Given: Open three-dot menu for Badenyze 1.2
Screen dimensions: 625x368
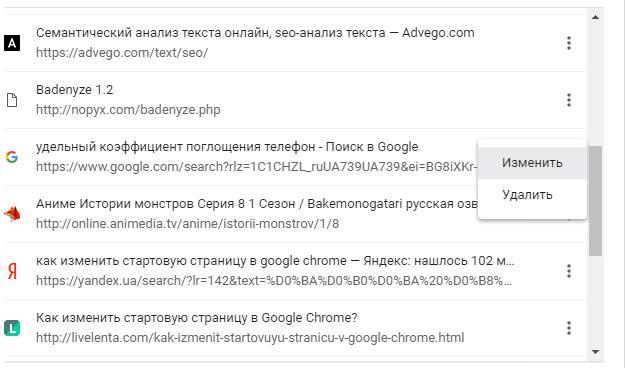Looking at the screenshot, I should [569, 100].
